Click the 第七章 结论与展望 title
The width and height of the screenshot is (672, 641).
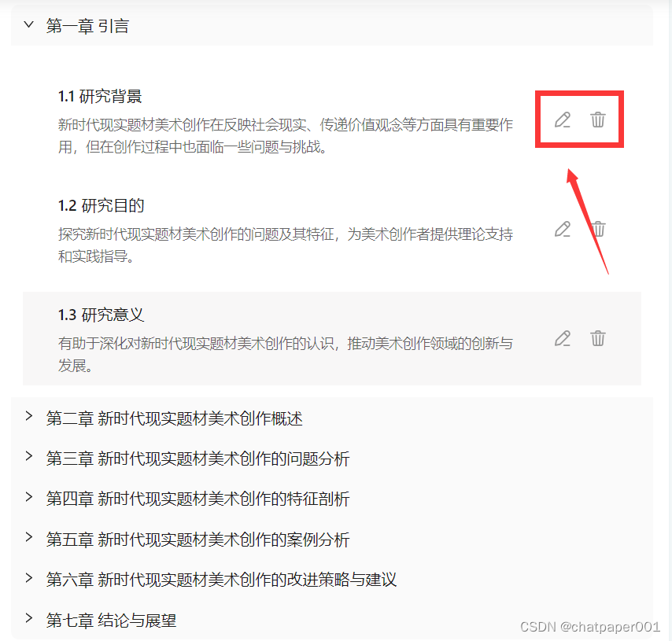(x=112, y=621)
